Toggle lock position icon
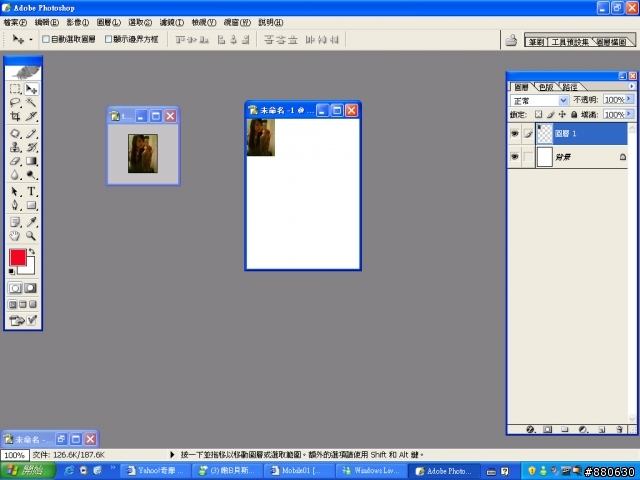The width and height of the screenshot is (640, 480). [x=562, y=115]
